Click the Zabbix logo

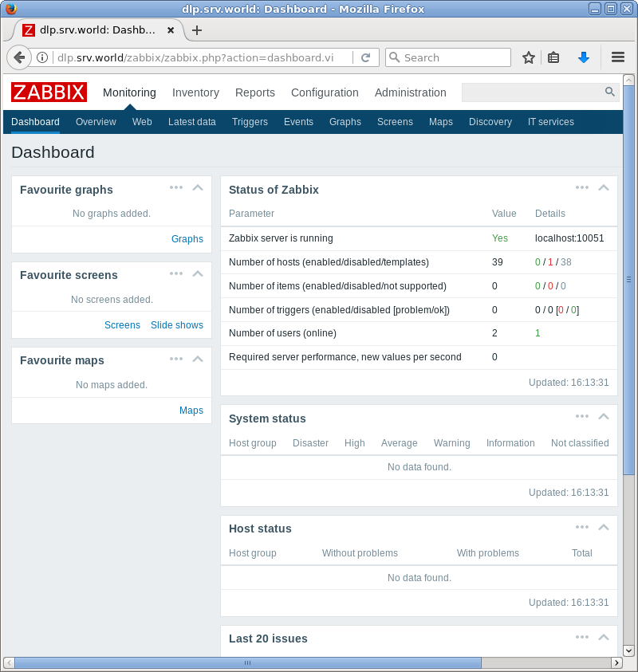click(x=49, y=92)
